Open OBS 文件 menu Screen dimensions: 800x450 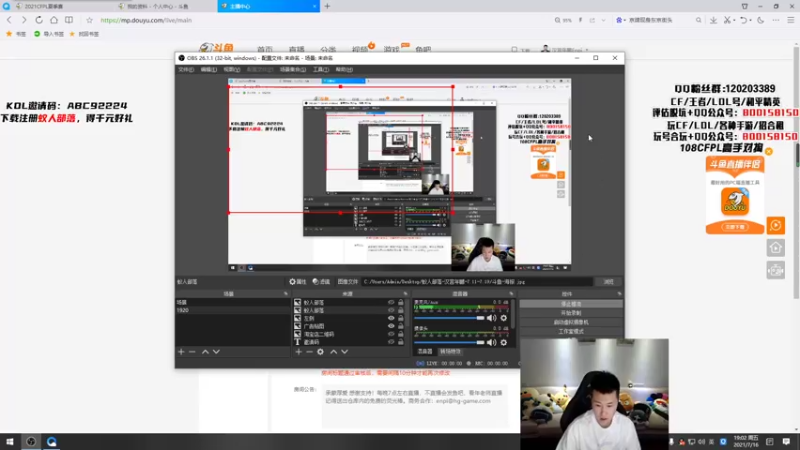[186, 69]
